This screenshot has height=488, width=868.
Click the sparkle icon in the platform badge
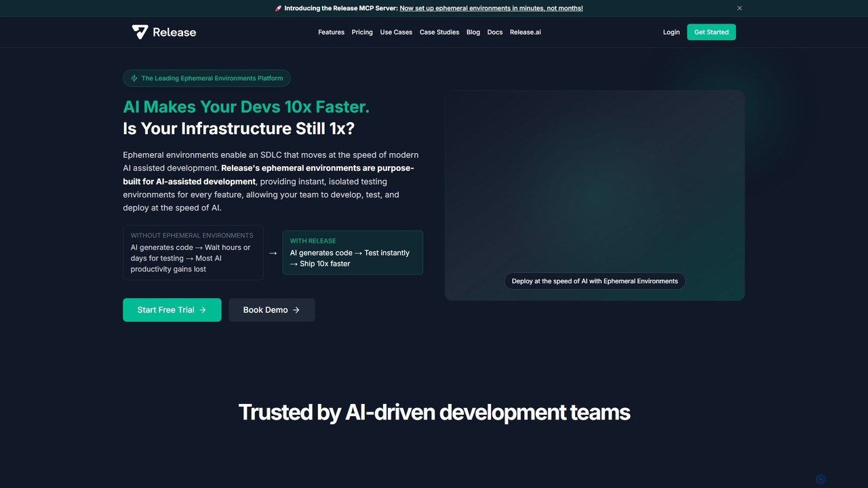134,78
